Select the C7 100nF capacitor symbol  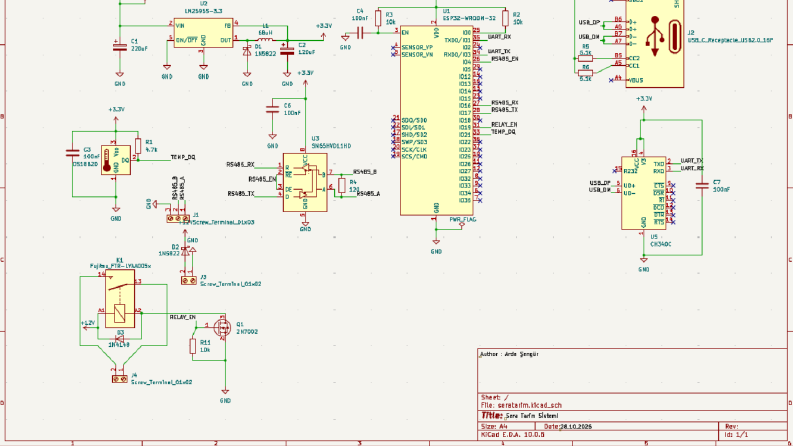coord(702,186)
